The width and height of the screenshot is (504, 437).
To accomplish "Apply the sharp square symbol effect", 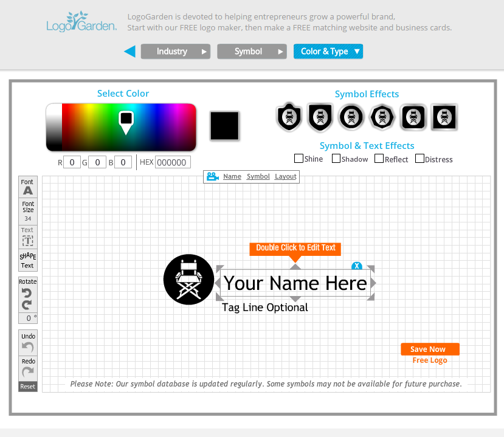I will [444, 117].
